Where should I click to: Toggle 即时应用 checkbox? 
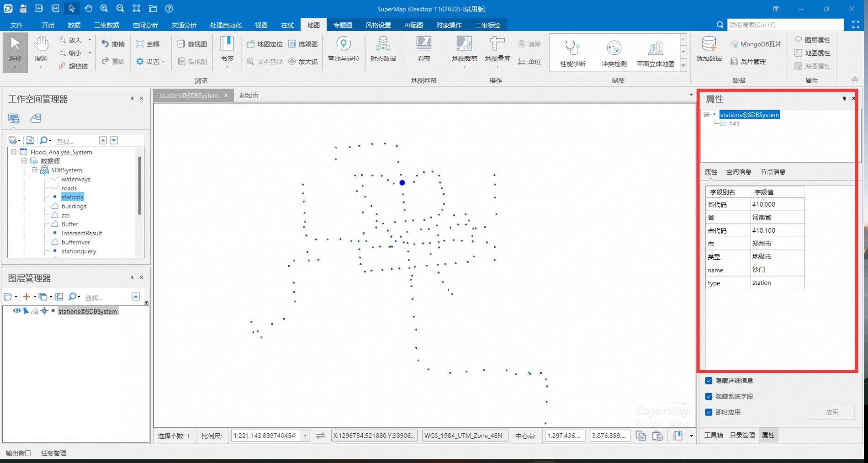[x=709, y=412]
